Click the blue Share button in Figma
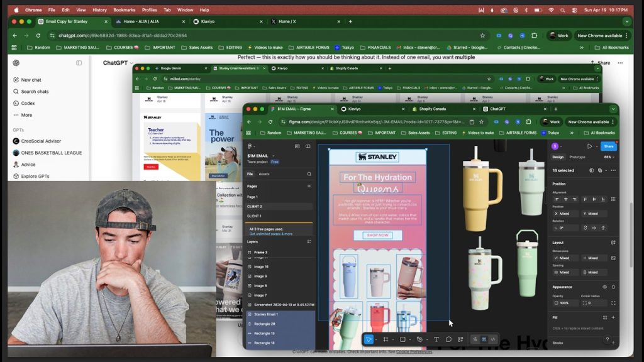Image resolution: width=644 pixels, height=362 pixels. coord(608,146)
